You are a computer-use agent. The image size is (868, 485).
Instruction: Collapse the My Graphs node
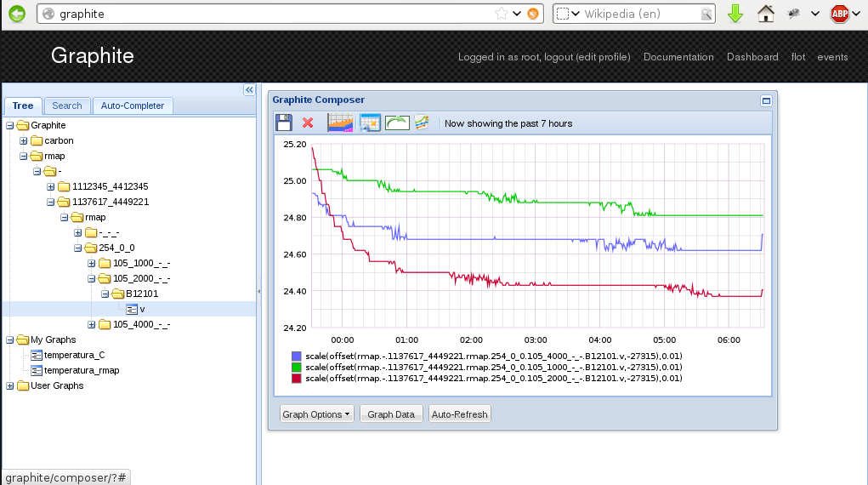[x=10, y=339]
